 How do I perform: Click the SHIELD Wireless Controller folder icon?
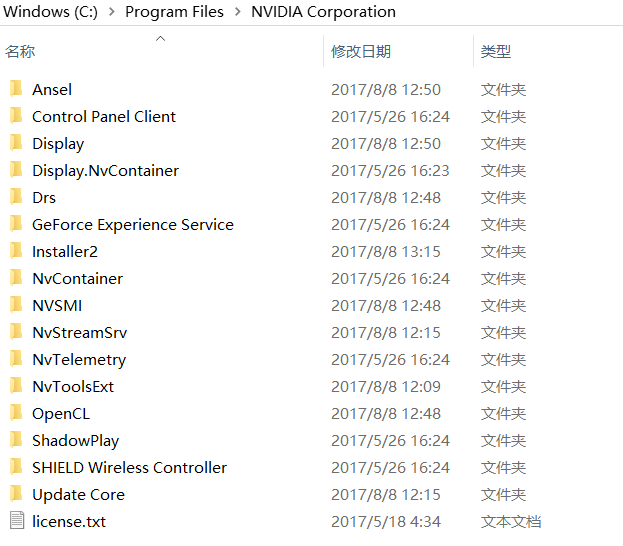tap(16, 467)
